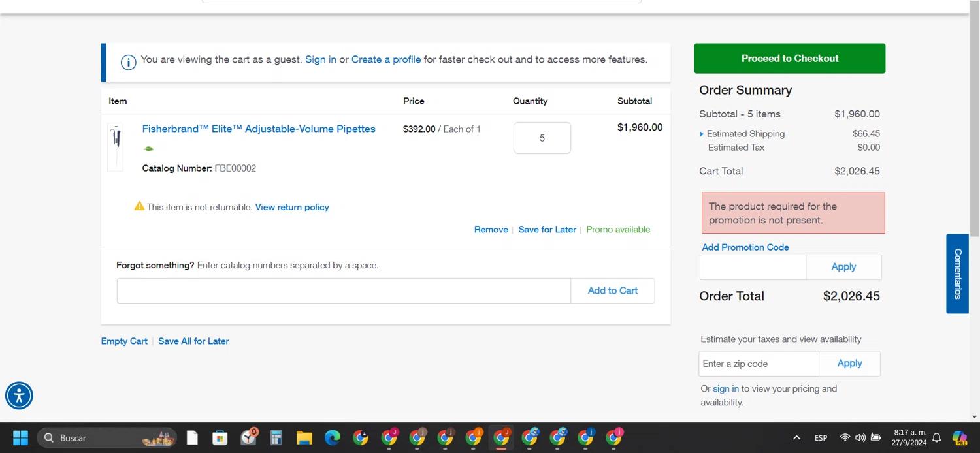Click the info icon in guest banner
This screenshot has width=980, height=453.
[128, 62]
